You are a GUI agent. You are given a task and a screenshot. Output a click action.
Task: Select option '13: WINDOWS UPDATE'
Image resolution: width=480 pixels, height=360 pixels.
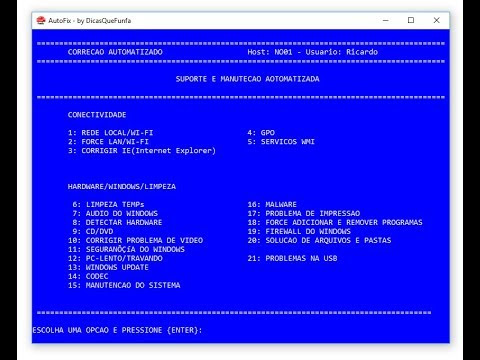point(108,268)
